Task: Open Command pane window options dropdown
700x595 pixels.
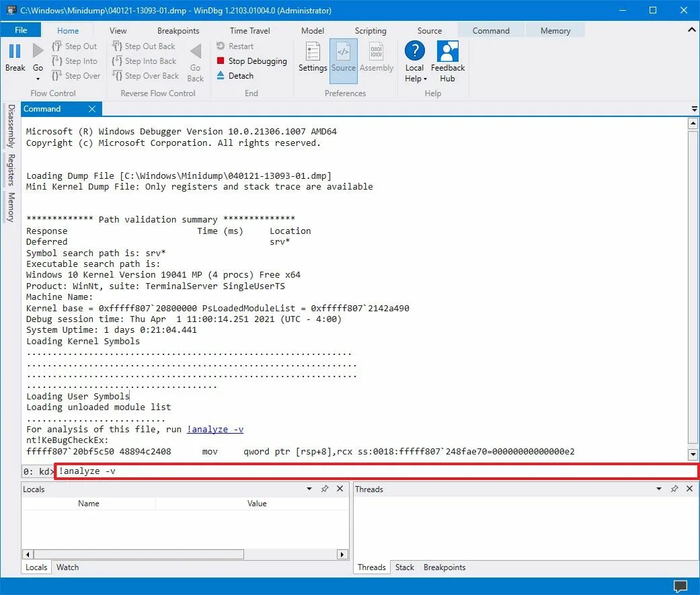Action: tap(694, 109)
